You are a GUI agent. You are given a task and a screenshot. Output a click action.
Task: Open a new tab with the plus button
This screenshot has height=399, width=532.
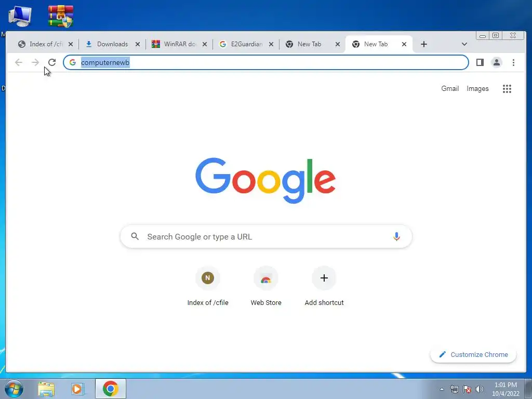click(x=424, y=44)
